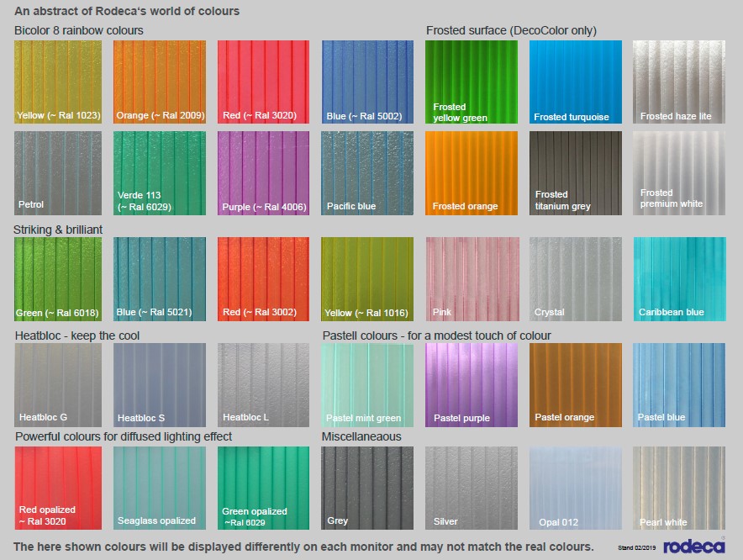Select the Silver colour swatch
The height and width of the screenshot is (560, 743).
[x=472, y=488]
